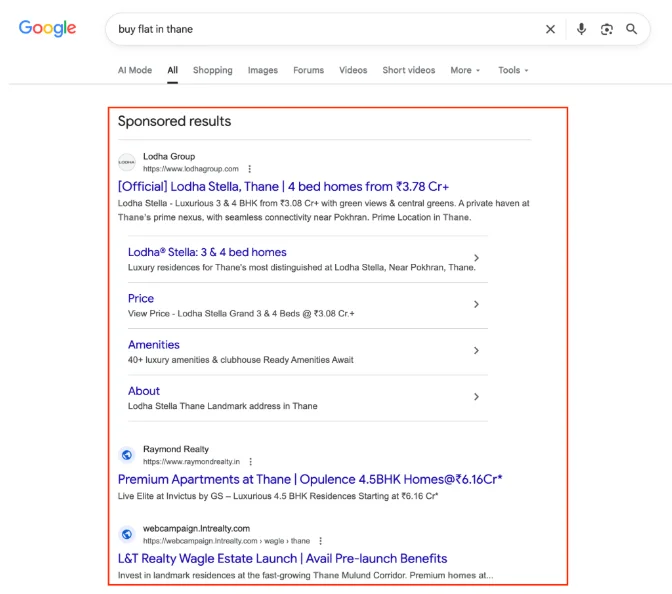The image size is (672, 594).
Task: Click the Lodha Group advertiser name
Action: tap(169, 156)
